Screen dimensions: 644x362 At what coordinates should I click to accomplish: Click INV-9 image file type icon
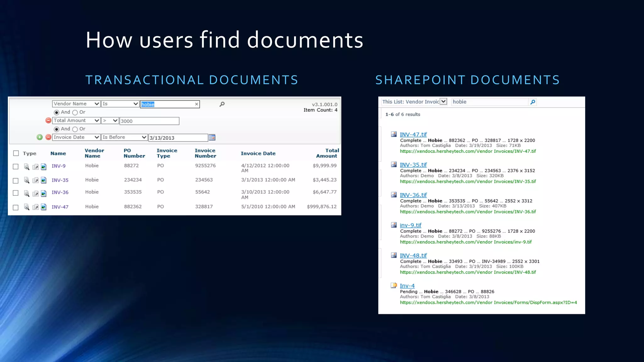[44, 167]
